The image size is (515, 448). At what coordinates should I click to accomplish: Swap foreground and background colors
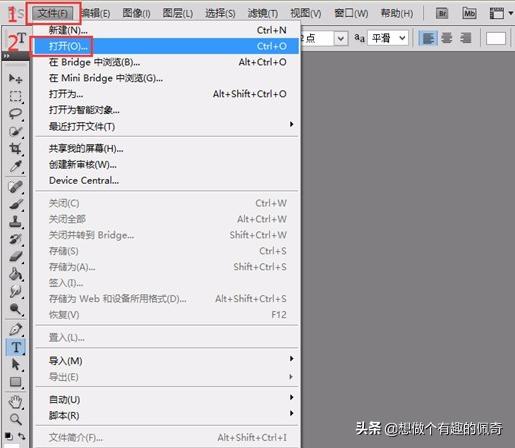pos(22,436)
